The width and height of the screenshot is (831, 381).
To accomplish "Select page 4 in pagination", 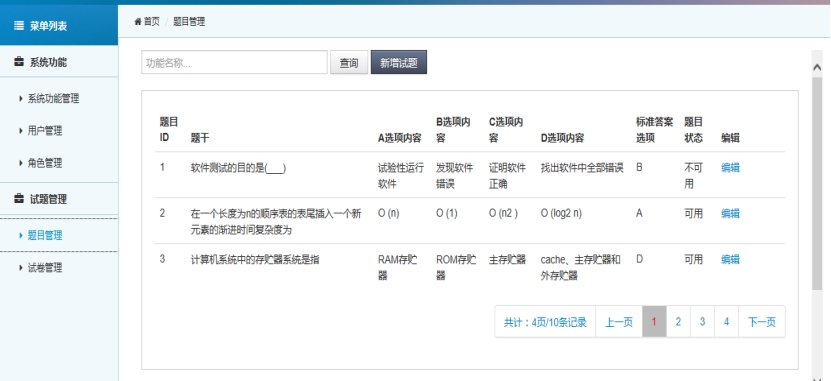I will [726, 322].
